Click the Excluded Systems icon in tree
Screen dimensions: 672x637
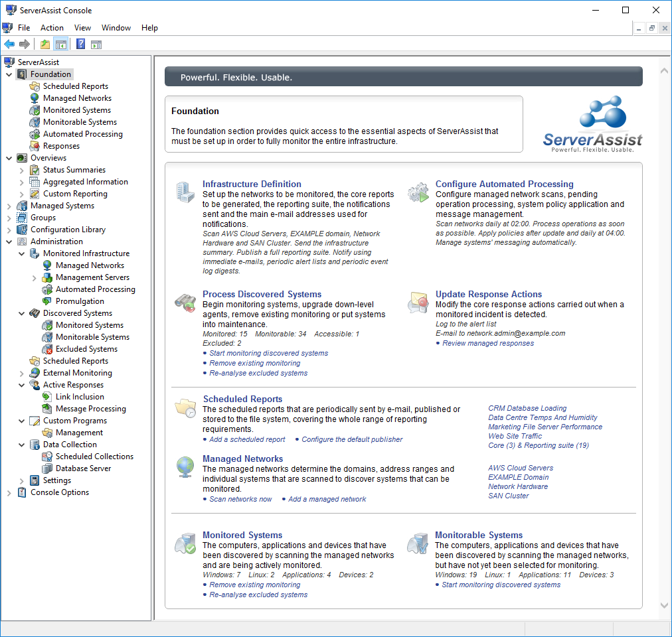point(47,349)
